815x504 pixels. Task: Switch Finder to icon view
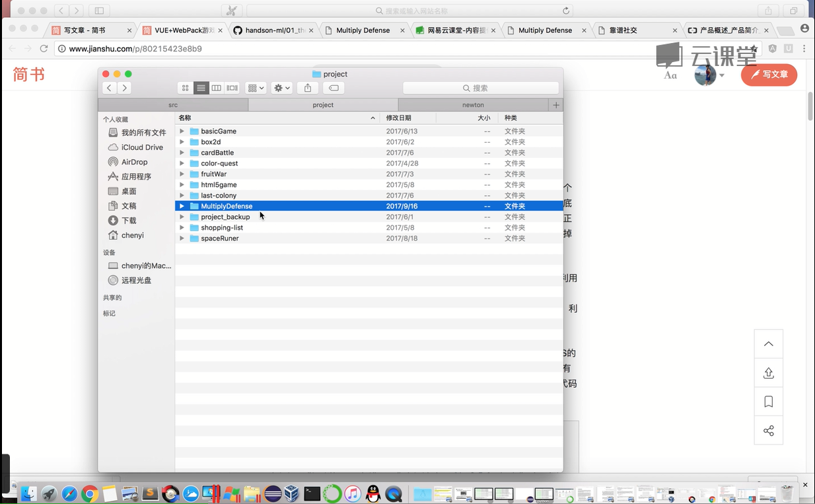coord(186,88)
